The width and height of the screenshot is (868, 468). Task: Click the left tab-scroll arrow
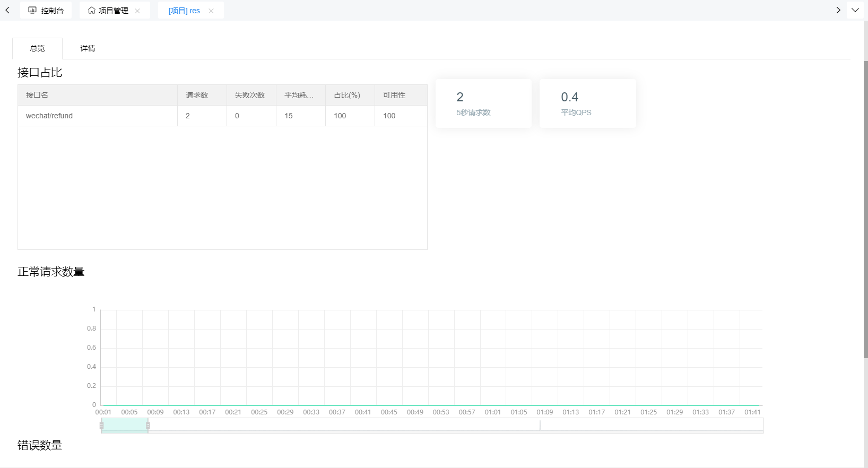[x=7, y=10]
